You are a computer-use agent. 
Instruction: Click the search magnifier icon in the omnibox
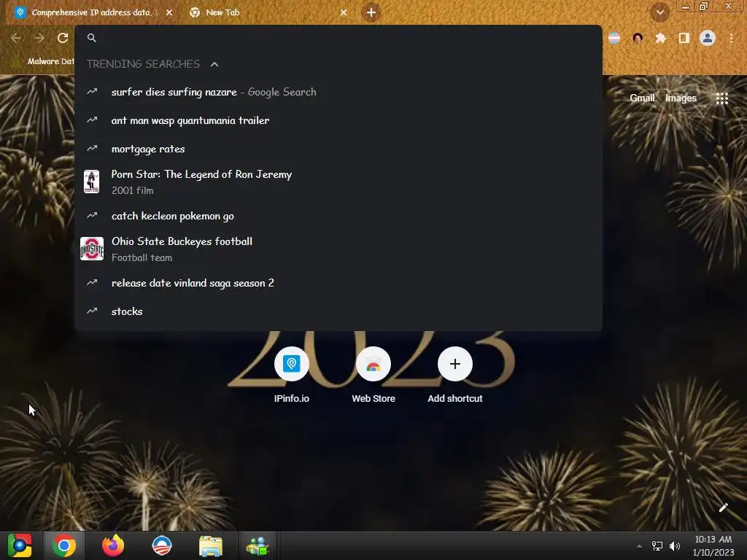[92, 38]
